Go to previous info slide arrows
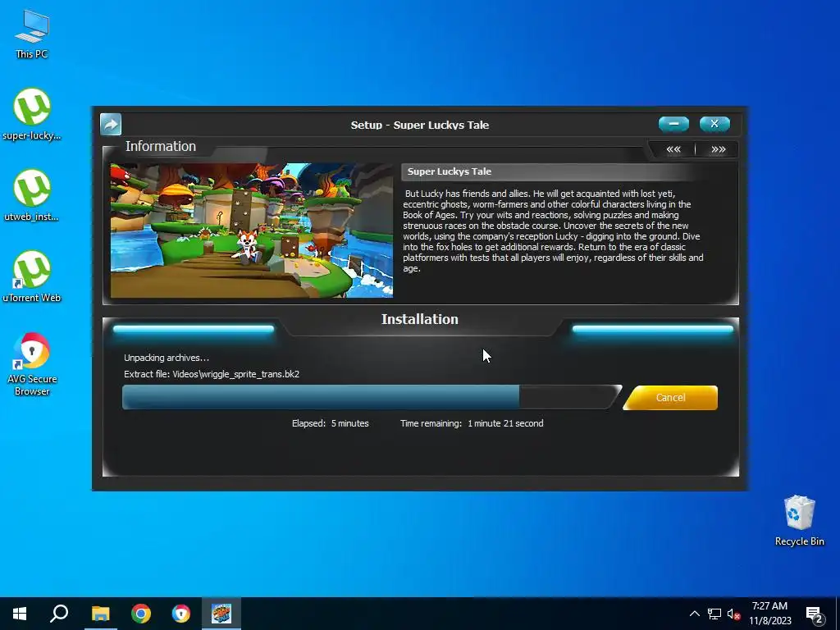 click(673, 149)
